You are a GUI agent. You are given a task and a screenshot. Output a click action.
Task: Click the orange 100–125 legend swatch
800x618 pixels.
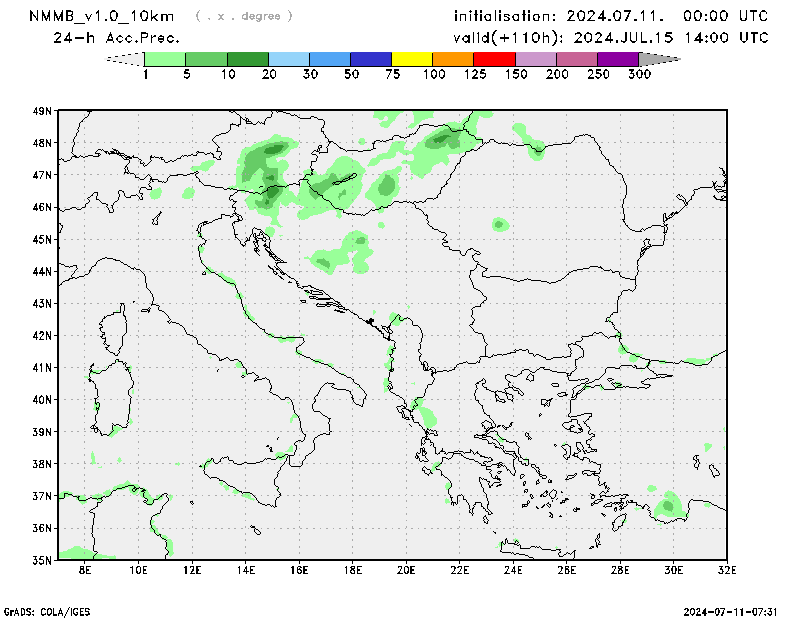point(453,59)
